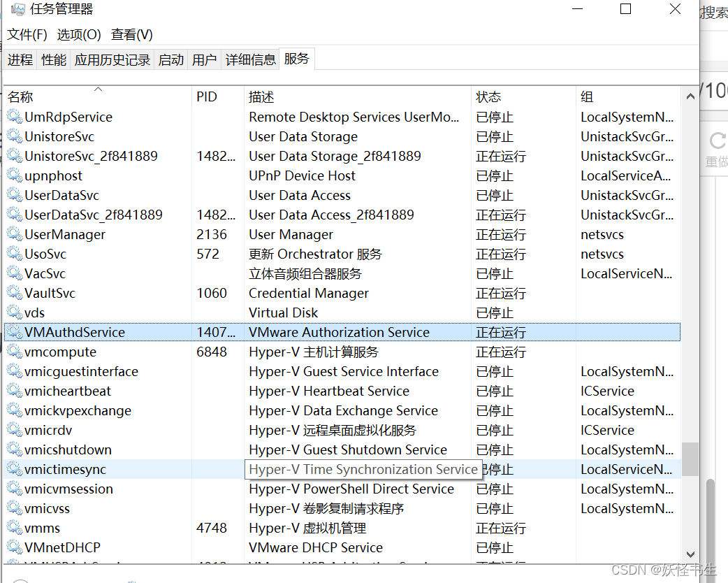Click the Task Manager title bar icon

point(17,9)
